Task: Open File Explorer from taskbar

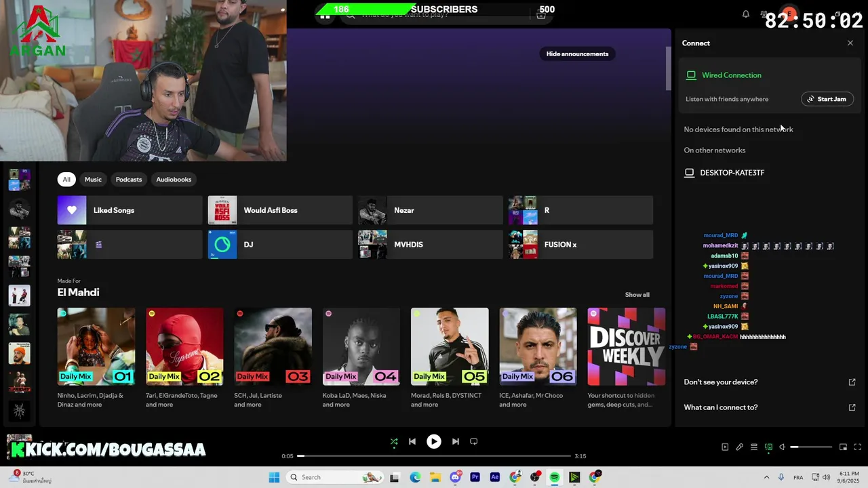Action: 435,477
